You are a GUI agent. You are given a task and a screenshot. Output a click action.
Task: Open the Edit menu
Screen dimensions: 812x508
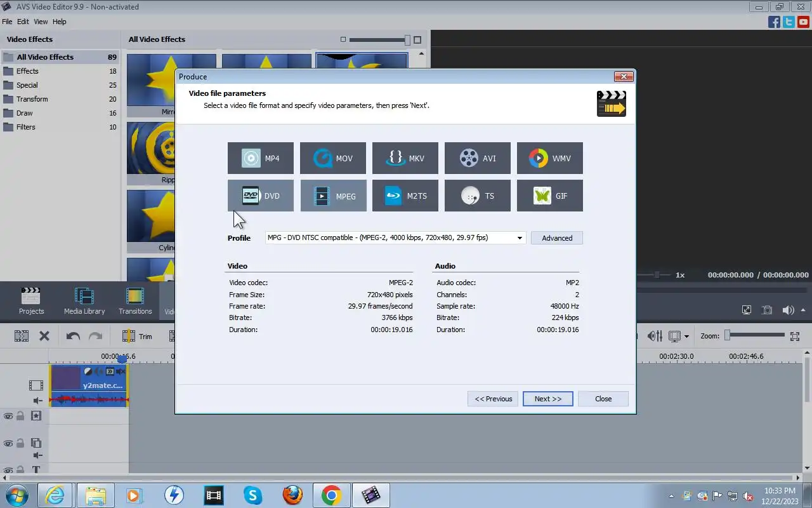23,22
